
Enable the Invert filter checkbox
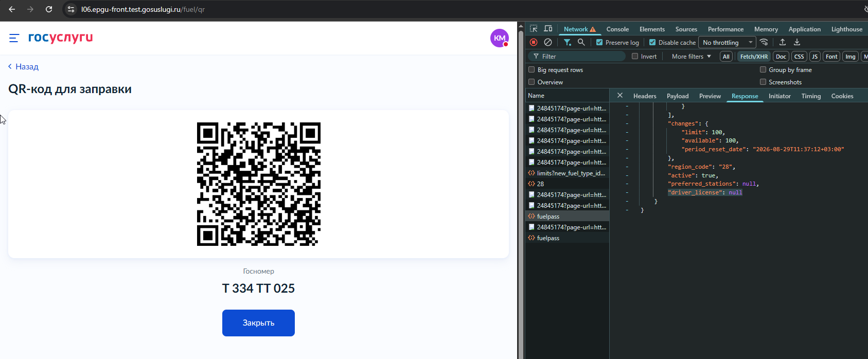(x=635, y=56)
